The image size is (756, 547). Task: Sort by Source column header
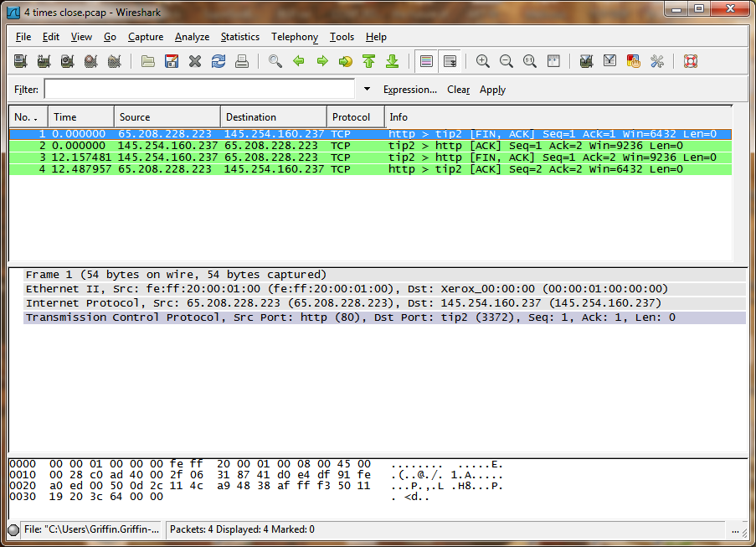click(x=167, y=117)
